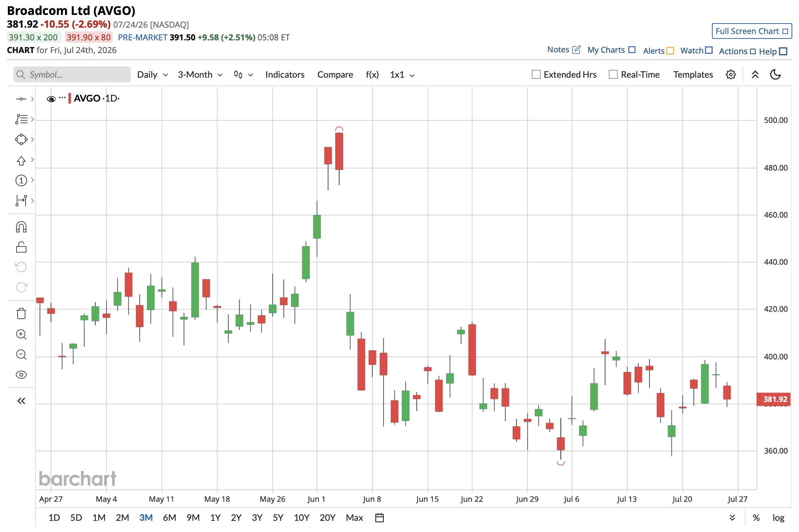Open the Compare menu
The image size is (799, 532).
click(x=335, y=75)
